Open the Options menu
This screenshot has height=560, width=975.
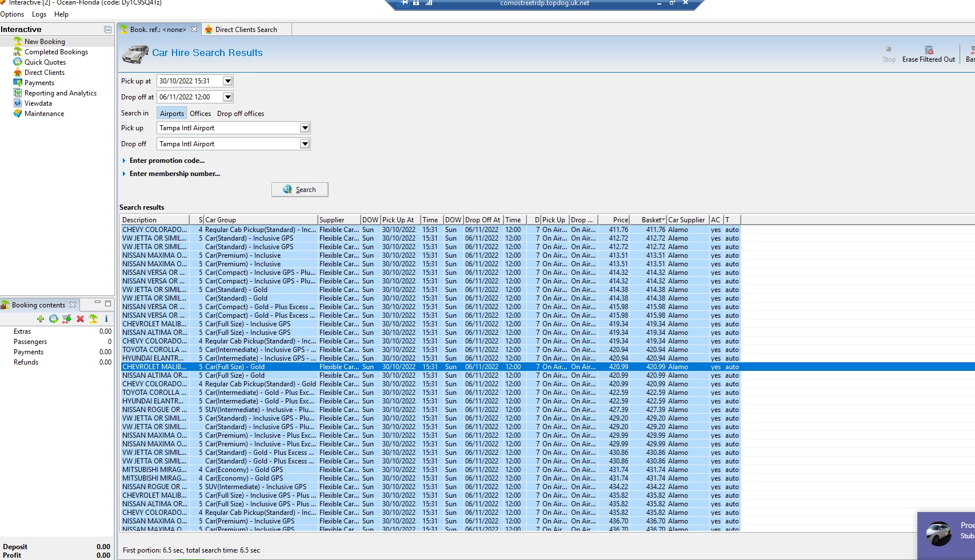click(12, 14)
